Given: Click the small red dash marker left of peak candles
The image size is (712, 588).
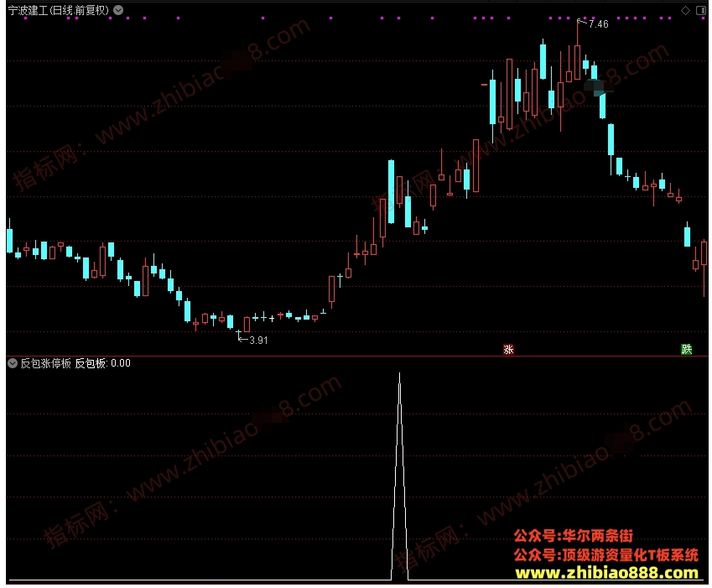Looking at the screenshot, I should [x=484, y=85].
